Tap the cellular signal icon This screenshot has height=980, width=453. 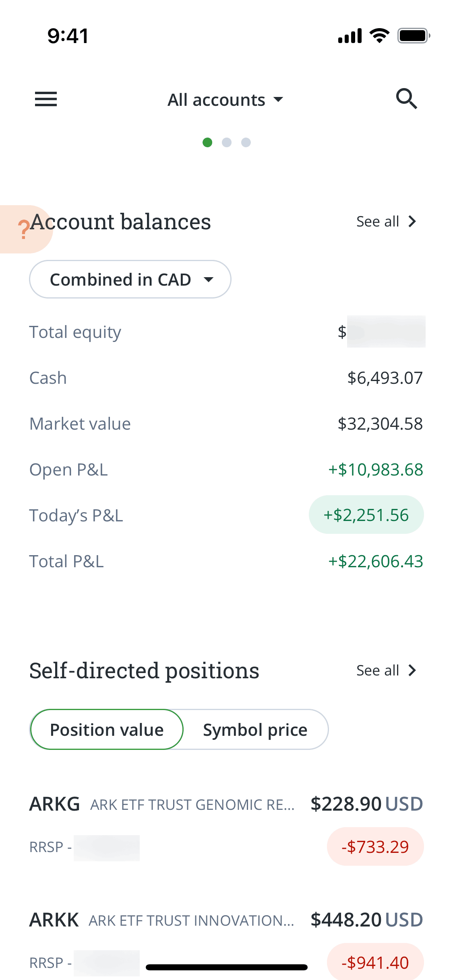pos(350,35)
